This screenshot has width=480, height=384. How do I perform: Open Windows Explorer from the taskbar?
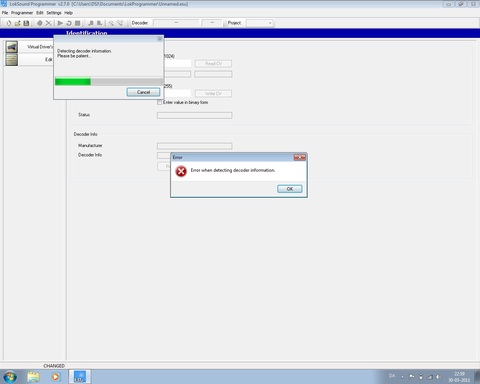[x=33, y=377]
